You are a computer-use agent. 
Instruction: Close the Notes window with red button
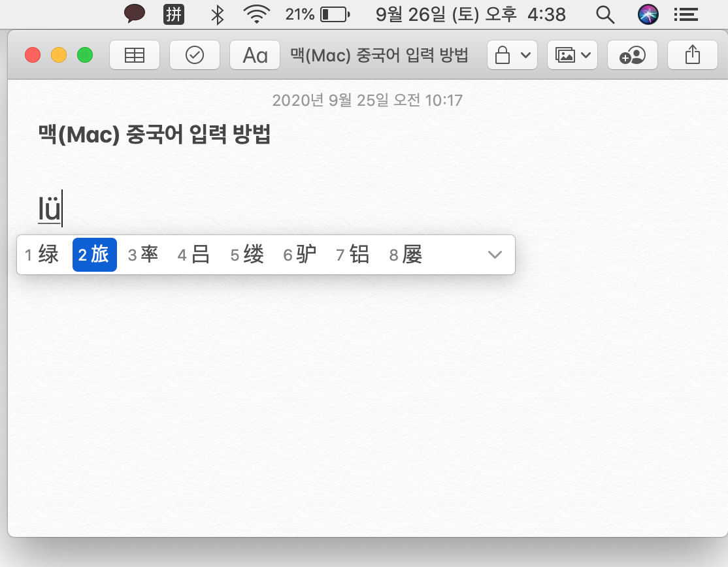point(33,56)
